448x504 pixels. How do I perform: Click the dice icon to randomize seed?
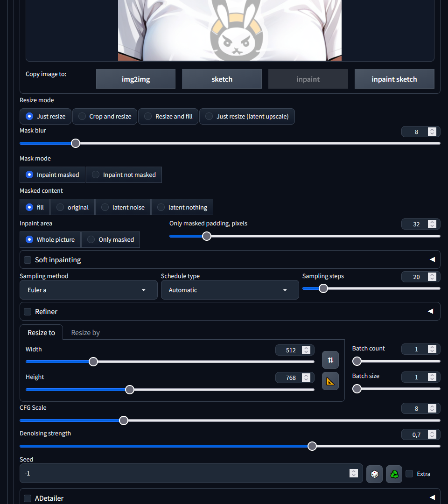tap(374, 474)
